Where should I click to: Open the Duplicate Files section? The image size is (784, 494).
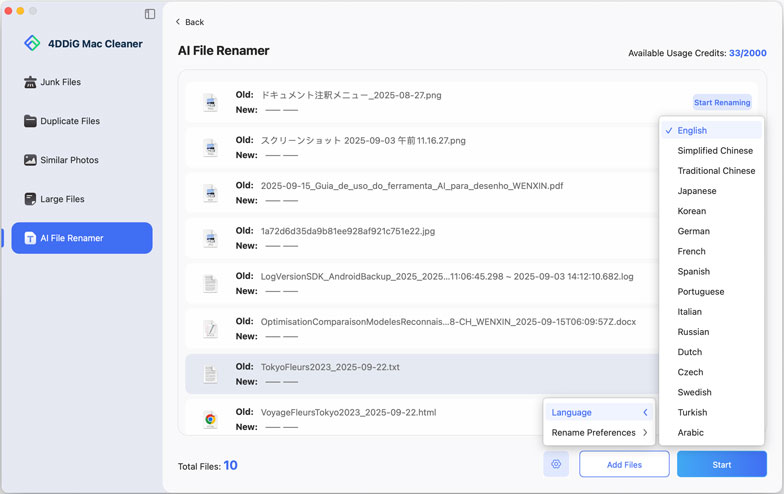click(82, 121)
